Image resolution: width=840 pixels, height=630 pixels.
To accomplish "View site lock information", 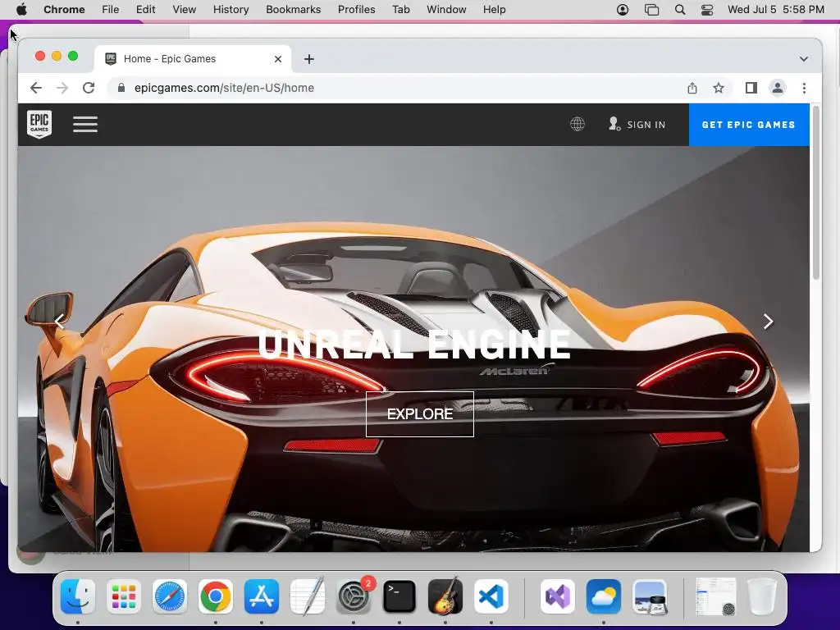I will pyautogui.click(x=121, y=88).
